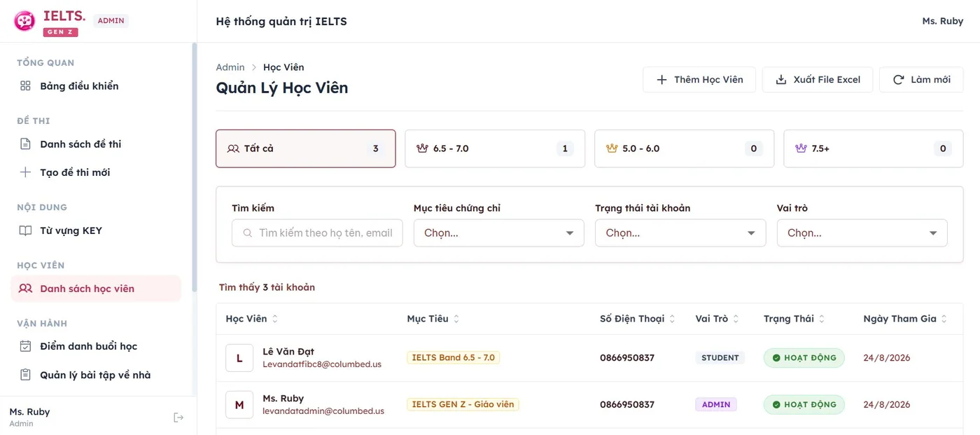
Task: Click the ADMIN role badge in Ms. Ruby row
Action: tap(716, 405)
